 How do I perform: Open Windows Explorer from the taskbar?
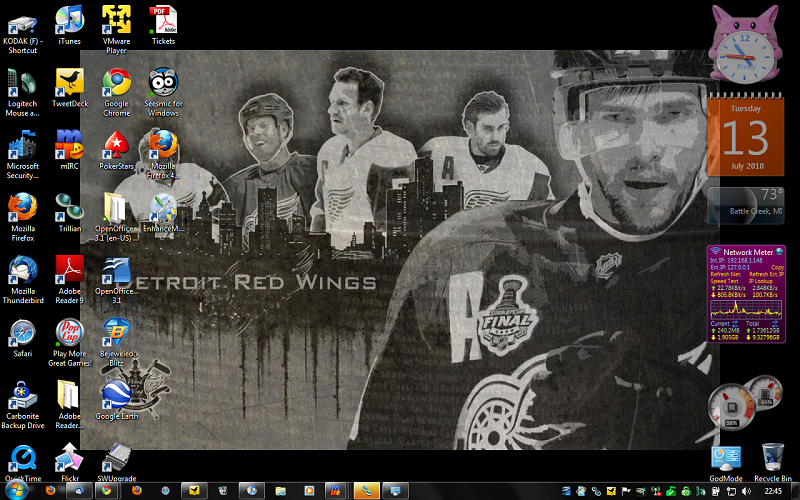[x=280, y=491]
